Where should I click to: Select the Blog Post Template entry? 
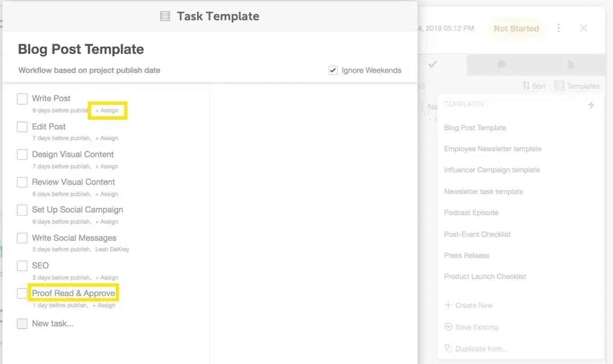click(x=475, y=128)
